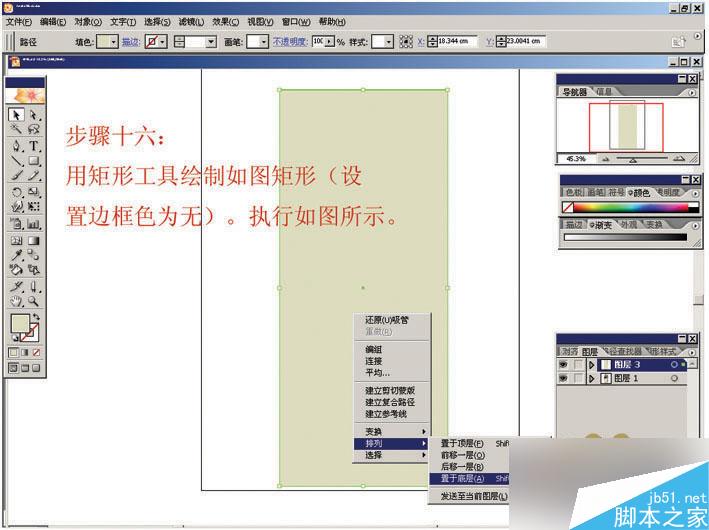Open the opacity percentage arrow
This screenshot has height=530, width=709.
(330, 42)
